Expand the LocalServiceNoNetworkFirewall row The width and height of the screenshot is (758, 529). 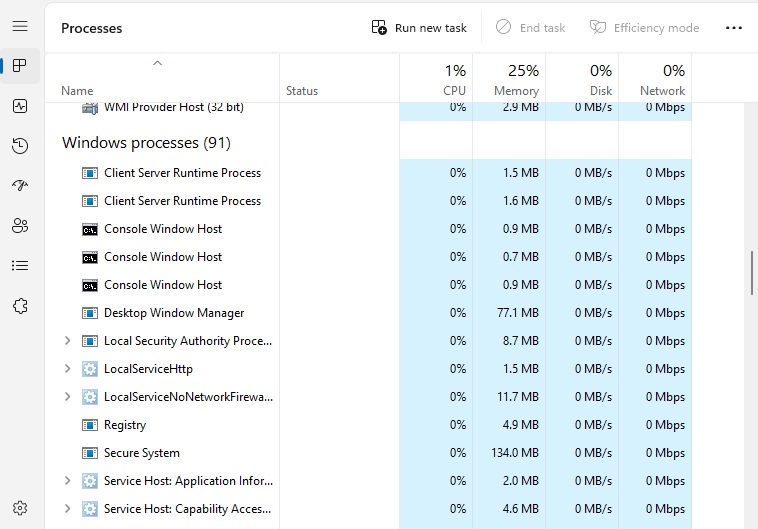68,397
